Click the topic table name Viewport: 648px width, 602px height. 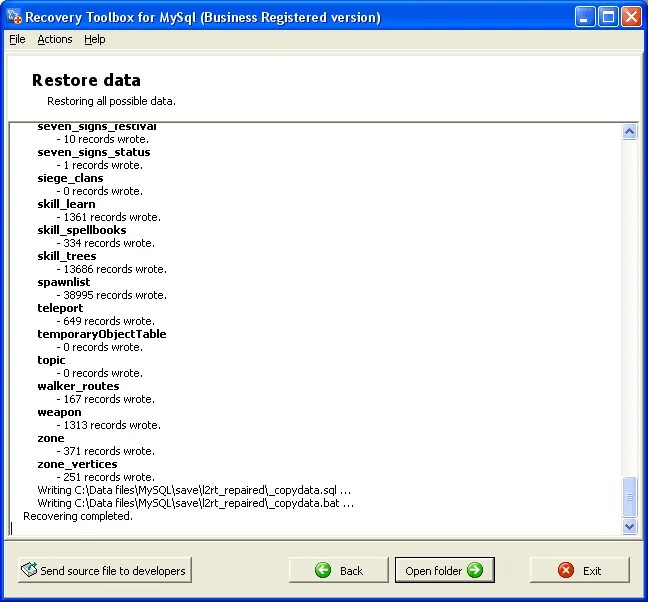(51, 360)
